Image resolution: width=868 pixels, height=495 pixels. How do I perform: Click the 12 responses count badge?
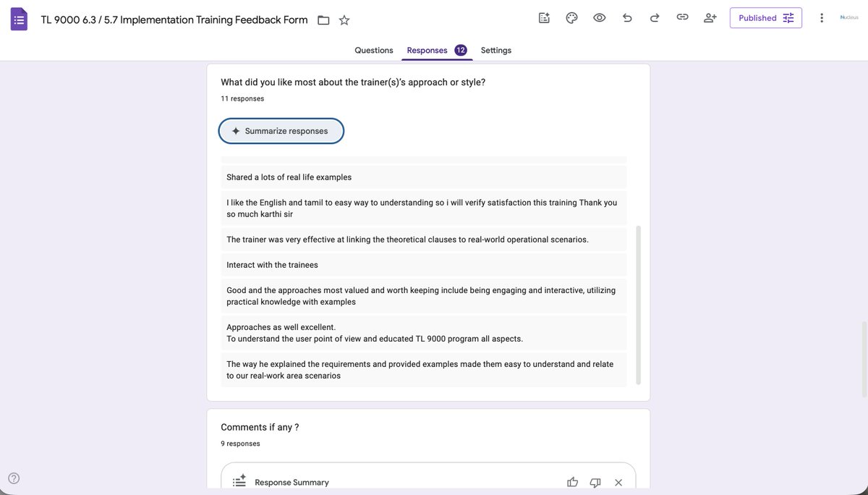point(461,50)
